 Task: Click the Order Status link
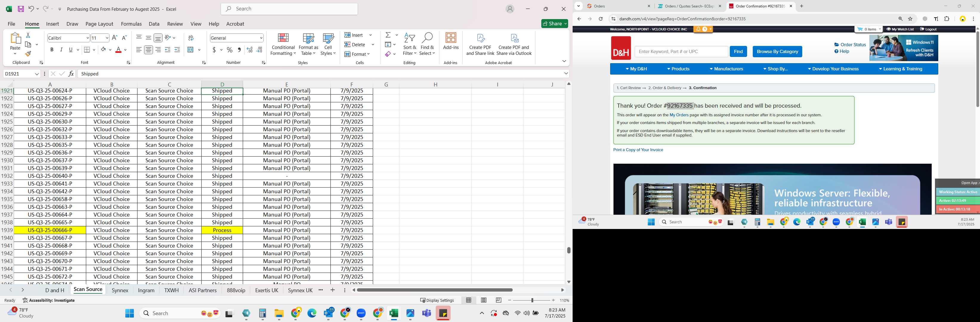point(850,44)
